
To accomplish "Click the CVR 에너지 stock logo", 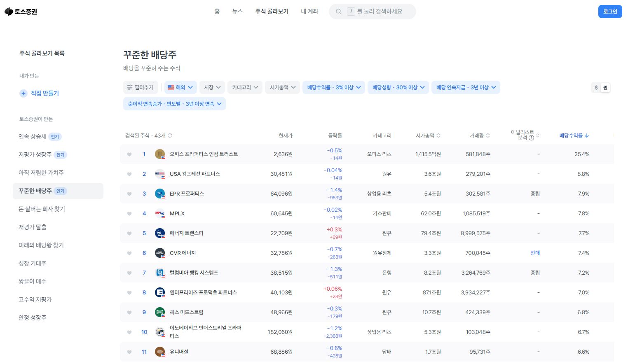I will point(160,253).
